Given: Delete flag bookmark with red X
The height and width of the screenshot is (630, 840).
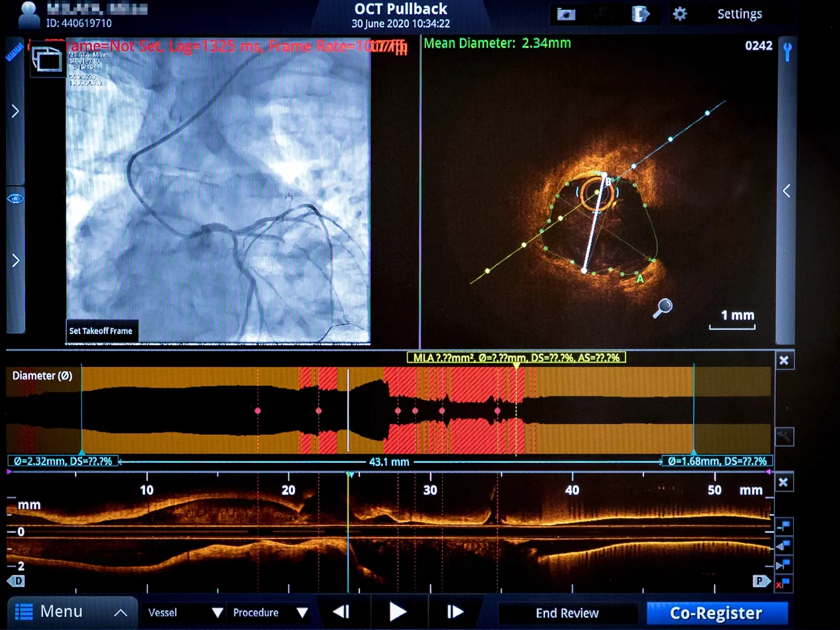Looking at the screenshot, I should (x=783, y=584).
